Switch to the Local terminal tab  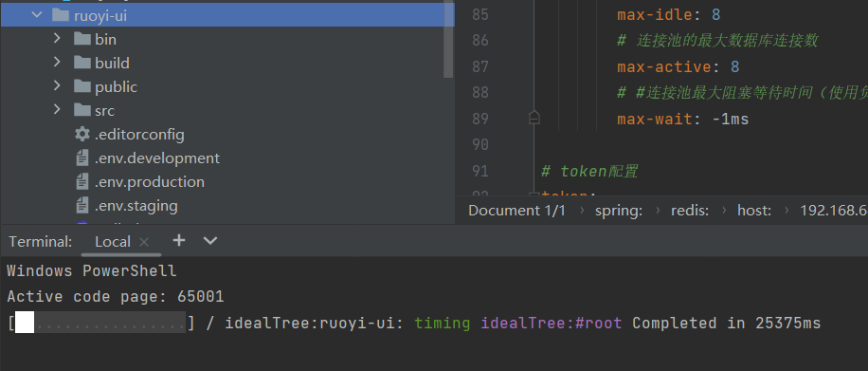113,242
